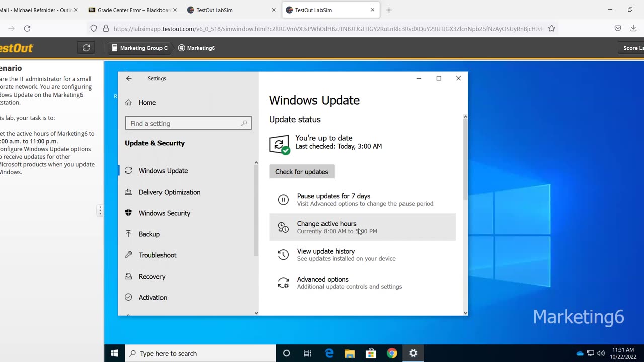
Task: Open Microsoft Store from taskbar
Action: [371, 353]
